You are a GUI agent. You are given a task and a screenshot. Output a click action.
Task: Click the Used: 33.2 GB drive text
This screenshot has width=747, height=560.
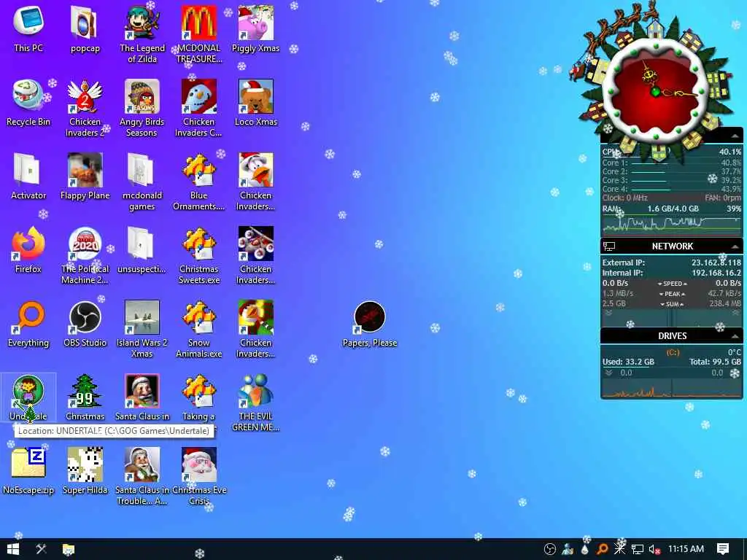click(628, 362)
